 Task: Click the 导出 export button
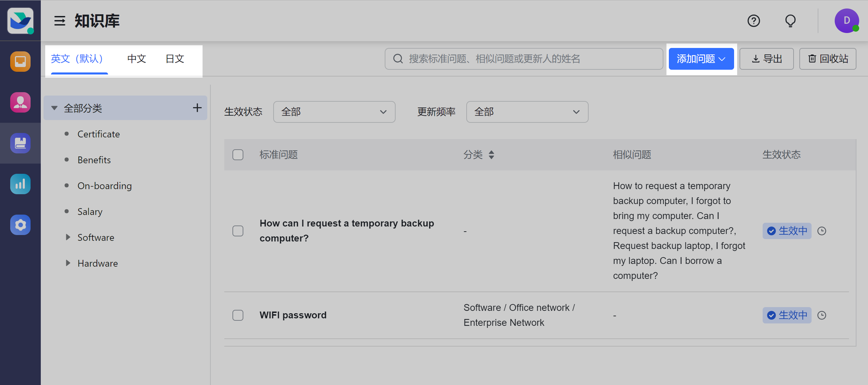766,59
